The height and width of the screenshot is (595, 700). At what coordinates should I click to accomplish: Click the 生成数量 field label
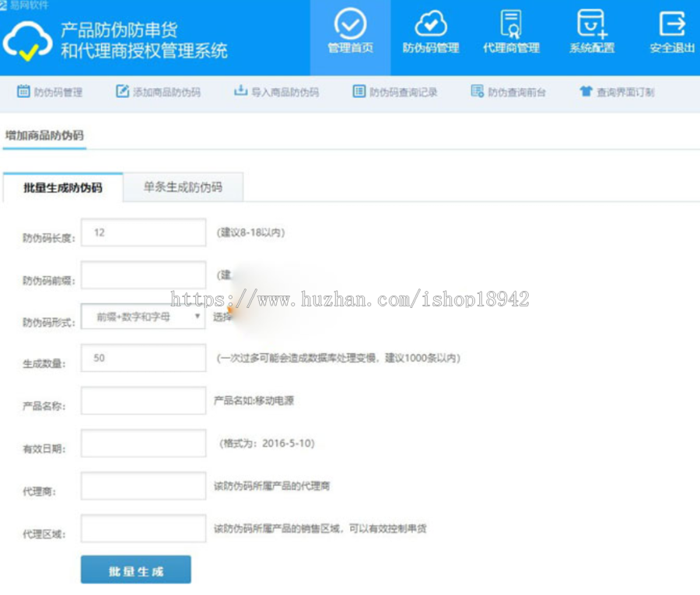[x=44, y=364]
